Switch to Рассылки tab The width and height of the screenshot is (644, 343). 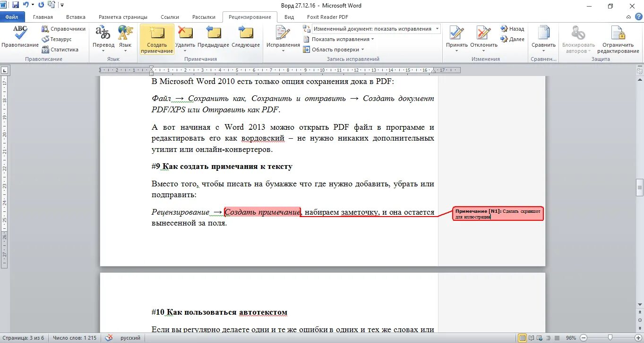click(x=204, y=17)
